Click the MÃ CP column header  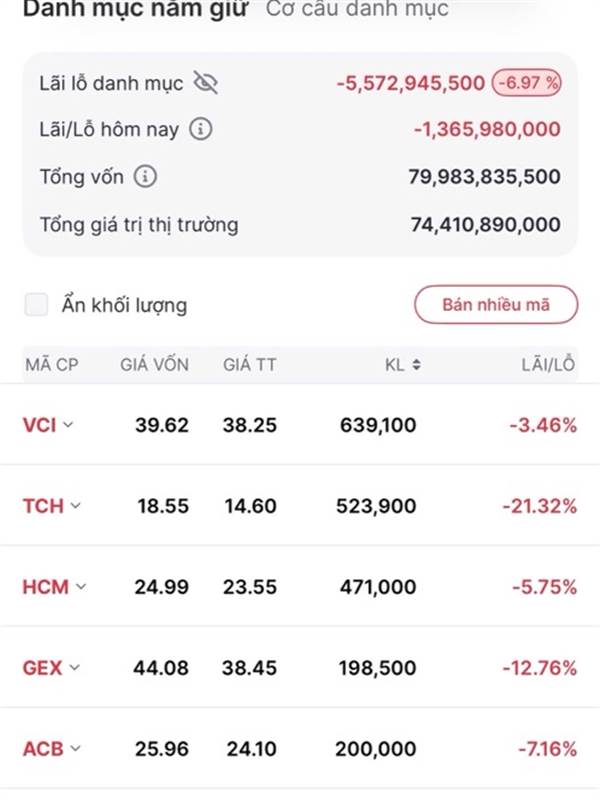click(51, 366)
